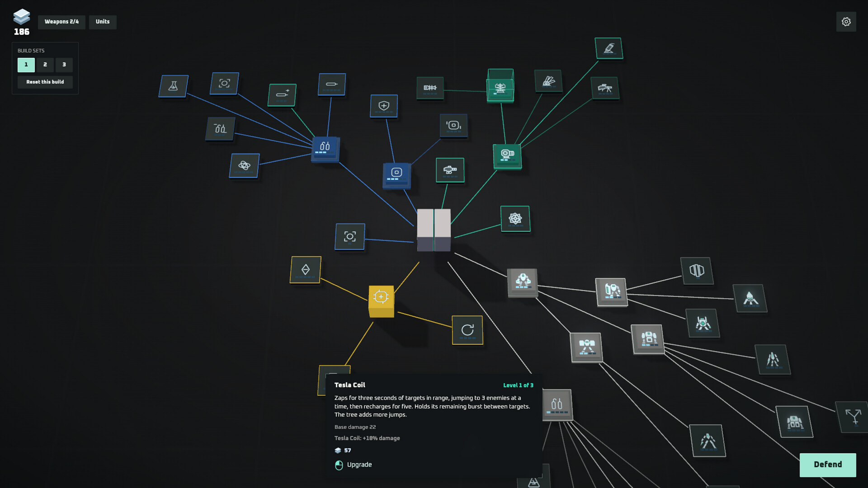Select the tank unit node
Viewport: 868px width, 488px height.
[794, 422]
